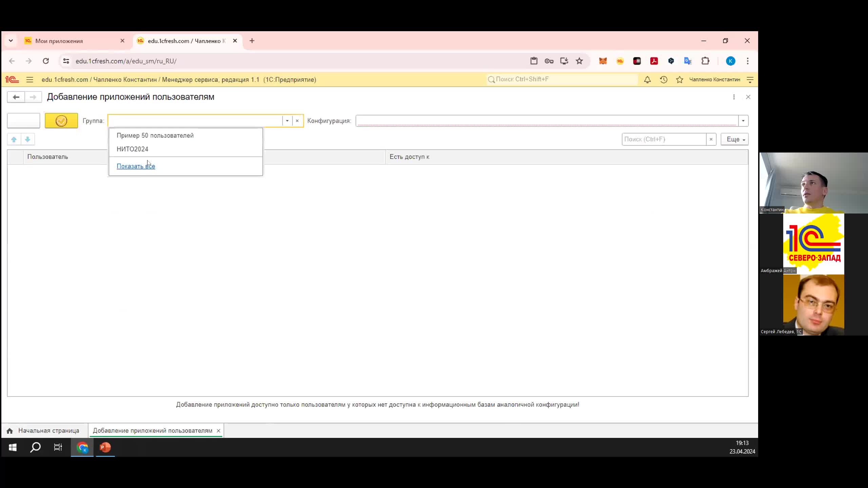Viewport: 868px width, 488px height.
Task: Close the 'Добавление приложений пользователям' bottom tab
Action: (x=218, y=431)
